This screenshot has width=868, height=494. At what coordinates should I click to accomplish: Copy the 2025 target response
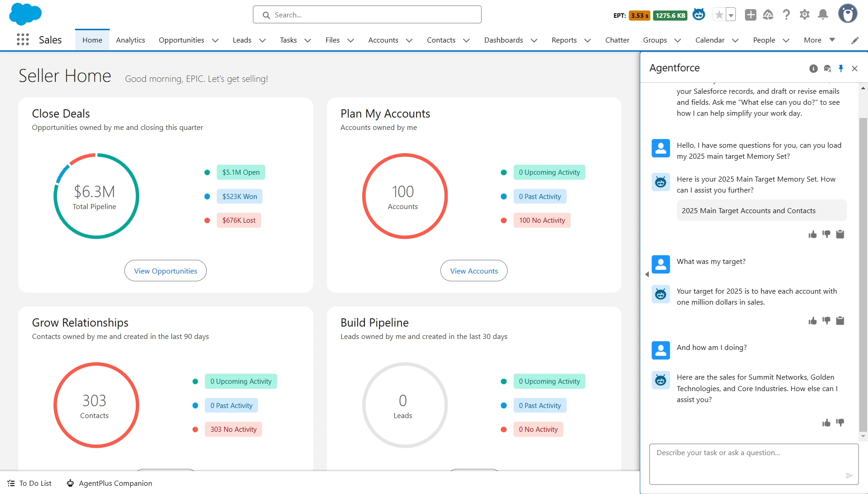[x=840, y=321]
